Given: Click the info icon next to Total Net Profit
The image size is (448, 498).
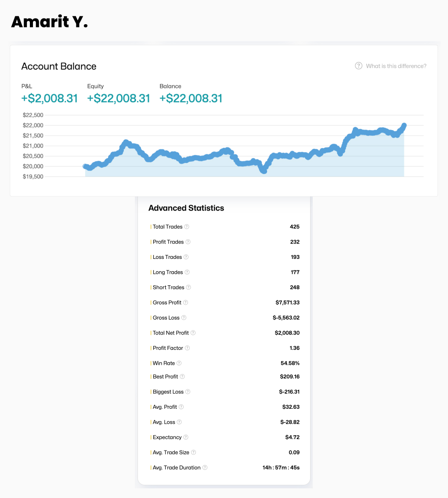Looking at the screenshot, I should [193, 333].
